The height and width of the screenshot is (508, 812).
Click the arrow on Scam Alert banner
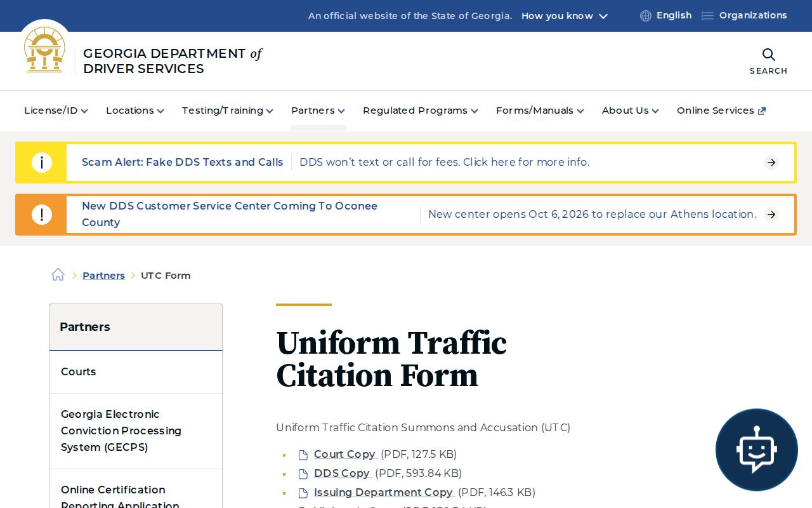coord(771,163)
